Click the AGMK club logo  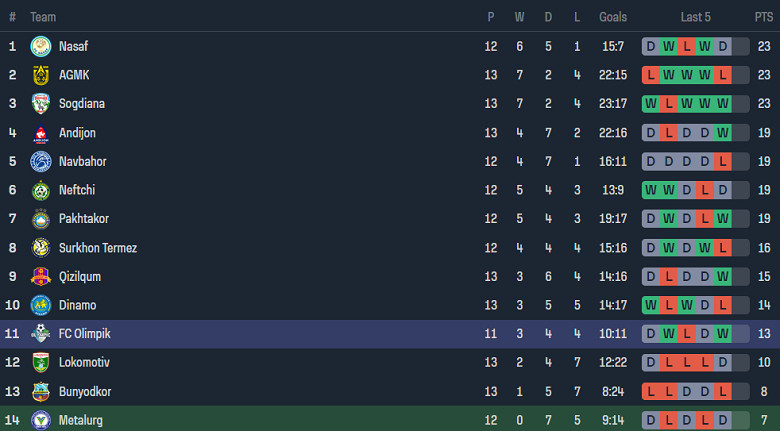(41, 75)
